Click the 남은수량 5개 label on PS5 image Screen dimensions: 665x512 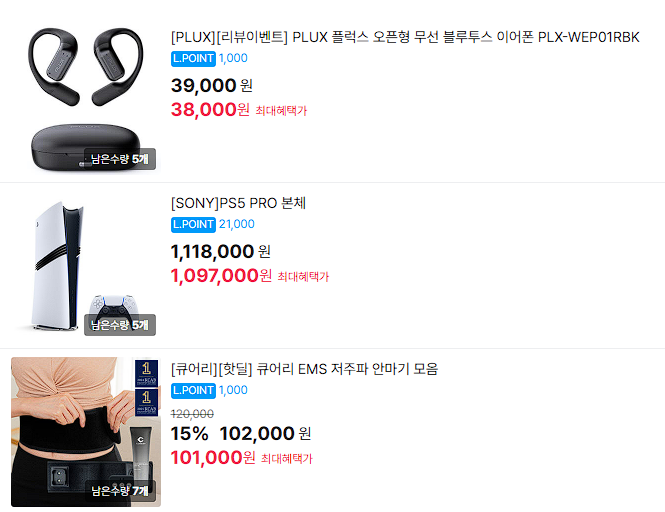120,325
